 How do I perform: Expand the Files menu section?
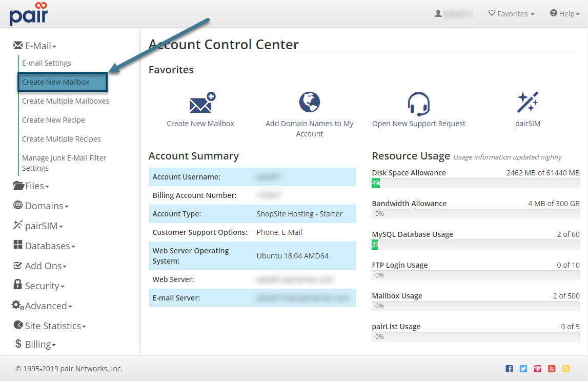31,186
